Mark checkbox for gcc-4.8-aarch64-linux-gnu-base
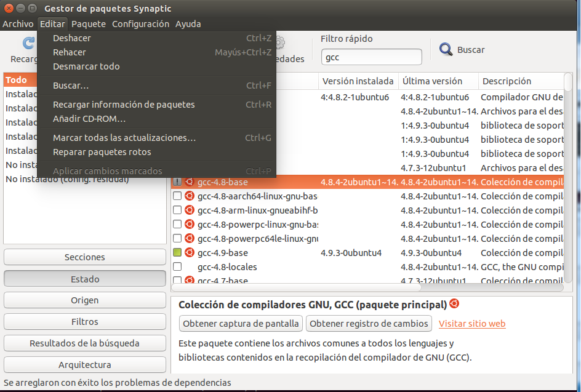The width and height of the screenshot is (581, 392). click(x=177, y=196)
